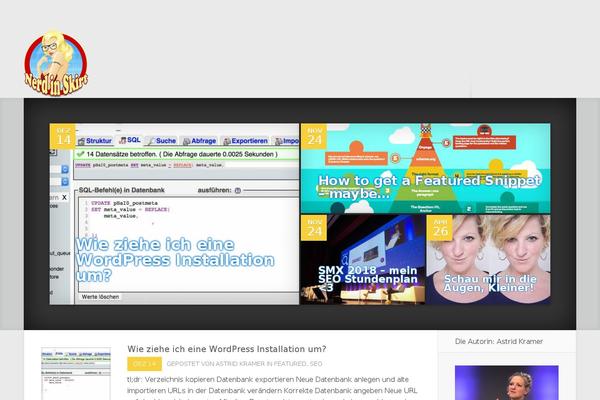Open 'SMX 2018 - mein SEO Stundenplan' slide
The height and width of the screenshot is (400, 600).
pos(362,260)
